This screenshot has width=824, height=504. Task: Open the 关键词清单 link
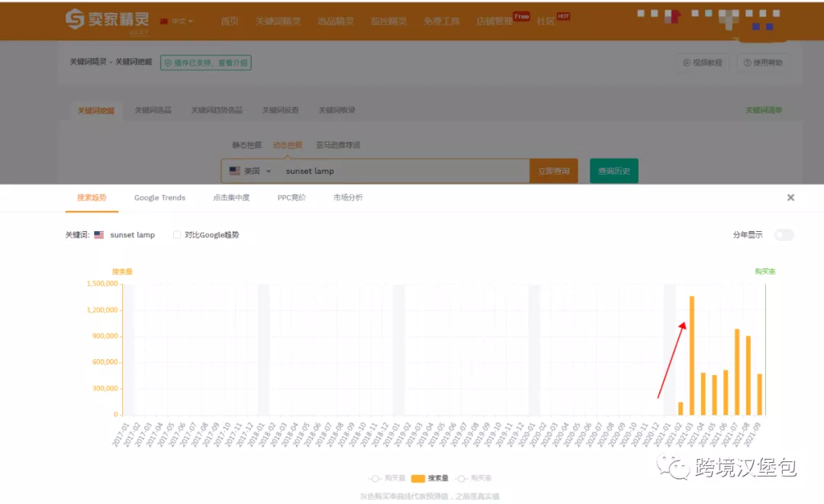click(x=764, y=110)
